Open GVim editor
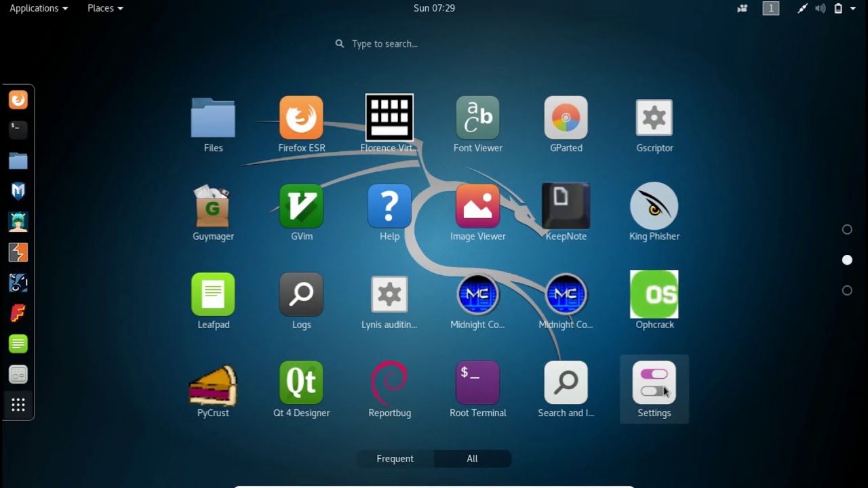 click(x=301, y=213)
